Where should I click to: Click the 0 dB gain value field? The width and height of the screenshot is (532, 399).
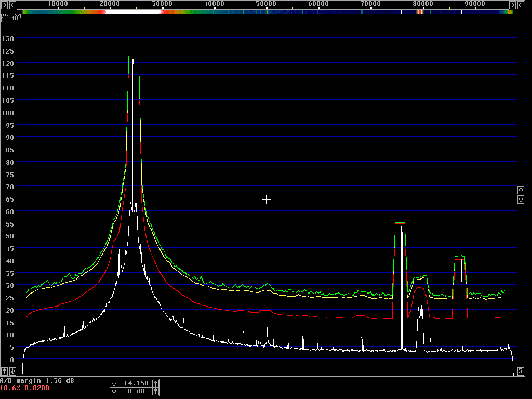coord(136,392)
